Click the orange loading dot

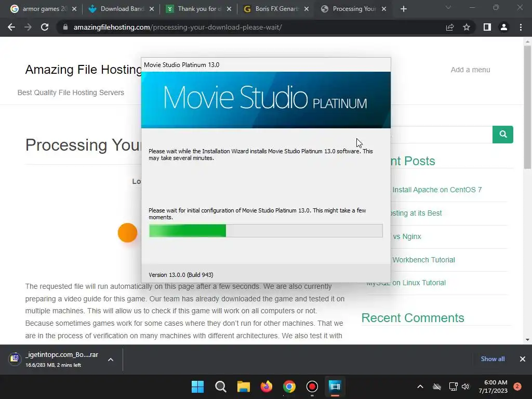[x=128, y=233]
